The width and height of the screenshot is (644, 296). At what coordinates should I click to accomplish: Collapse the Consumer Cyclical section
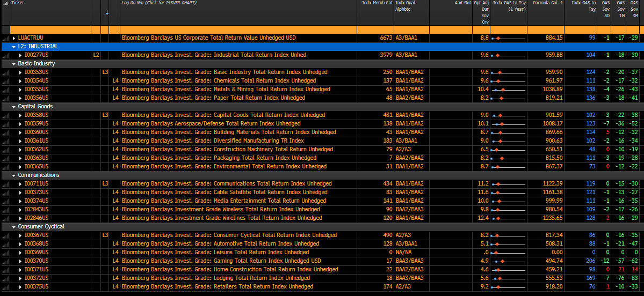[x=13, y=227]
